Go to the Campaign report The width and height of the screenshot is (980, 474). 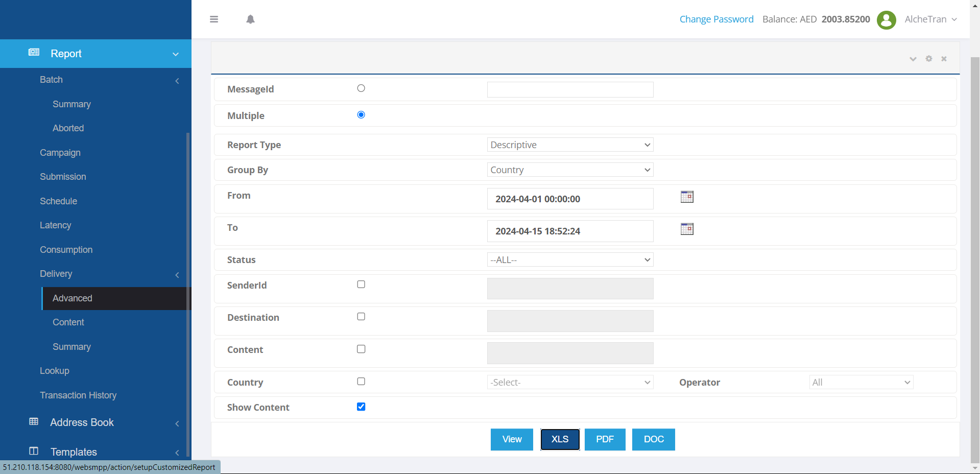(60, 153)
